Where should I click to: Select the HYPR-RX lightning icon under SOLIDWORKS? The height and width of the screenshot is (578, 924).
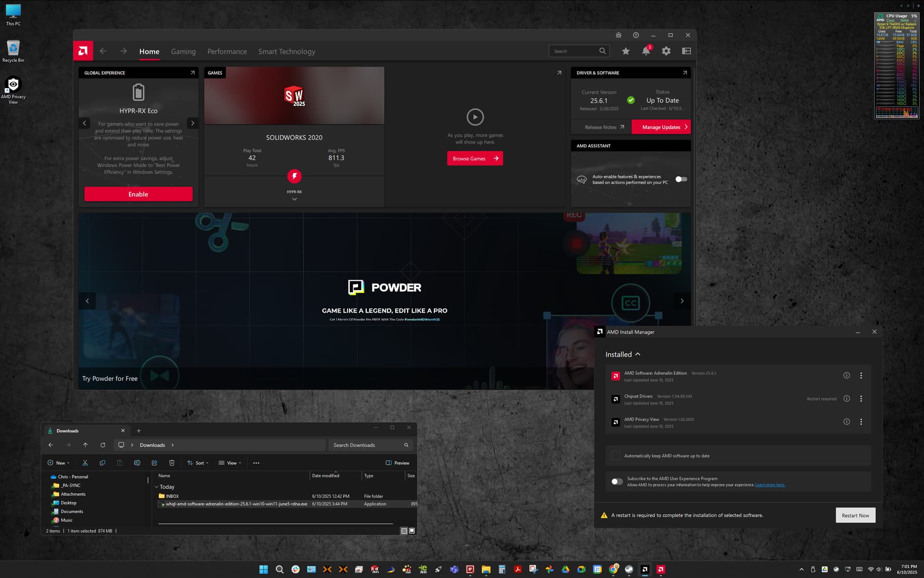pos(295,176)
